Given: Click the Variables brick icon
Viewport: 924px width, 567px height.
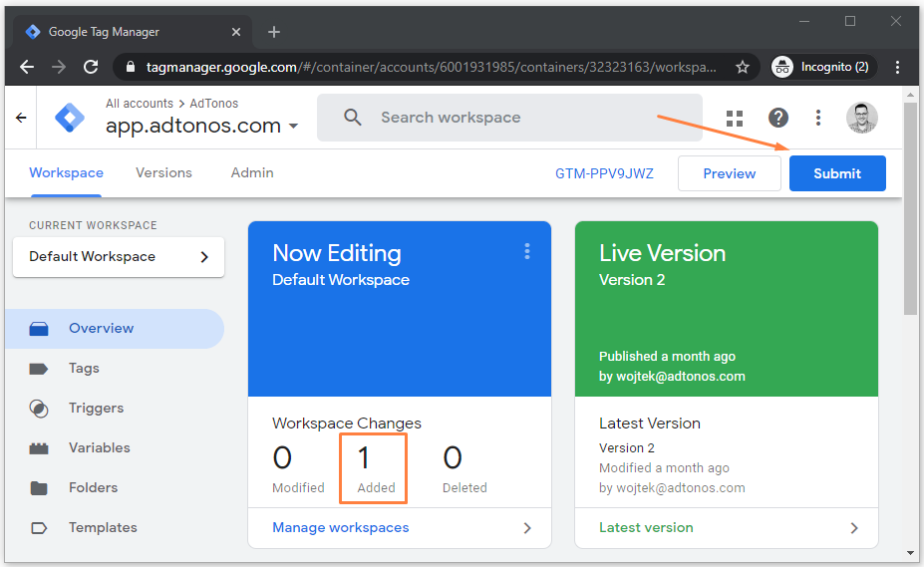Looking at the screenshot, I should tap(39, 448).
